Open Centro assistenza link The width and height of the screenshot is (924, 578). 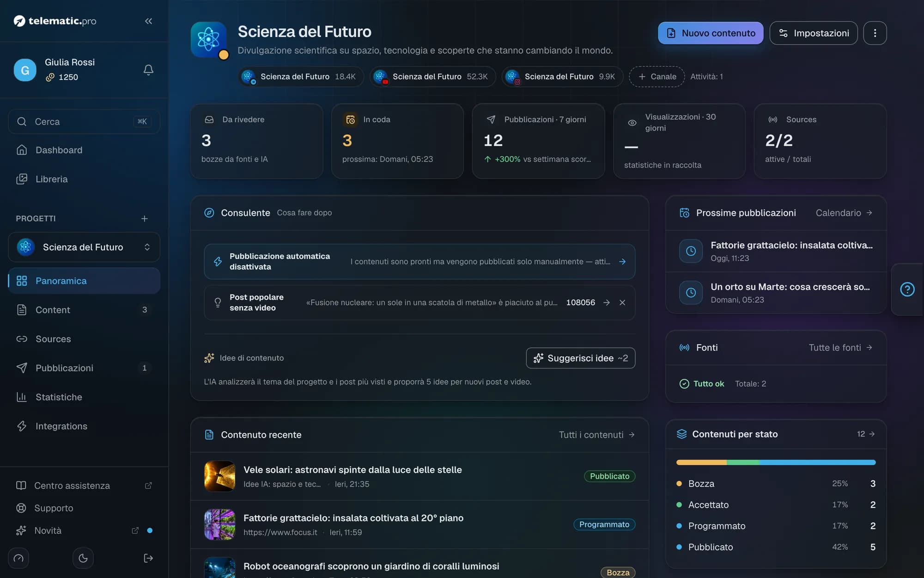click(x=84, y=486)
